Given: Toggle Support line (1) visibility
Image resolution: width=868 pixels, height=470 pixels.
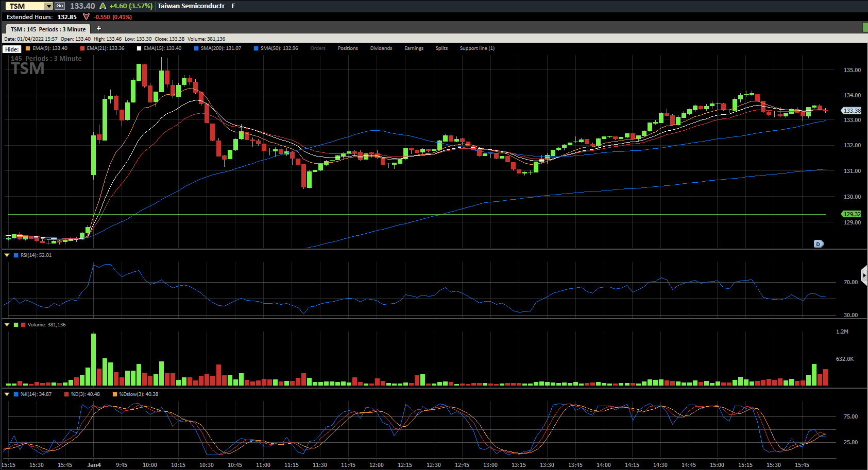Looking at the screenshot, I should point(477,48).
